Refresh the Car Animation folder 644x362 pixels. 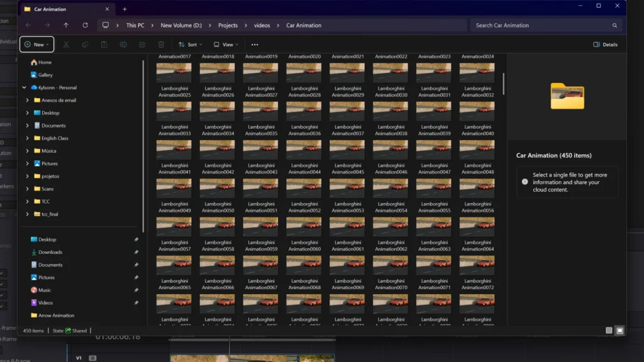coord(85,25)
